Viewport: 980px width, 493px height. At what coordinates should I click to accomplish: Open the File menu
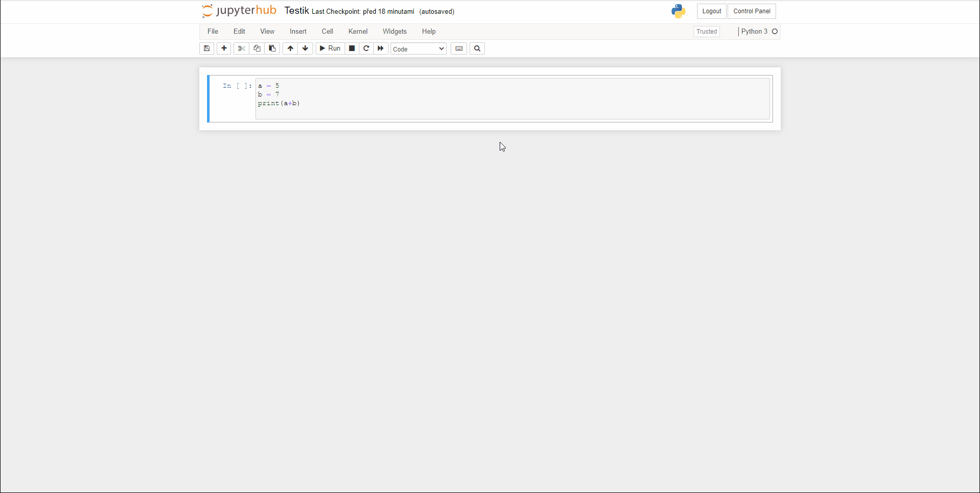tap(213, 32)
